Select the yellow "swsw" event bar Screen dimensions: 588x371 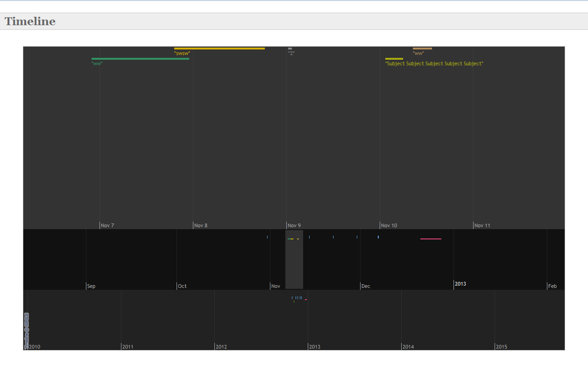(x=219, y=49)
